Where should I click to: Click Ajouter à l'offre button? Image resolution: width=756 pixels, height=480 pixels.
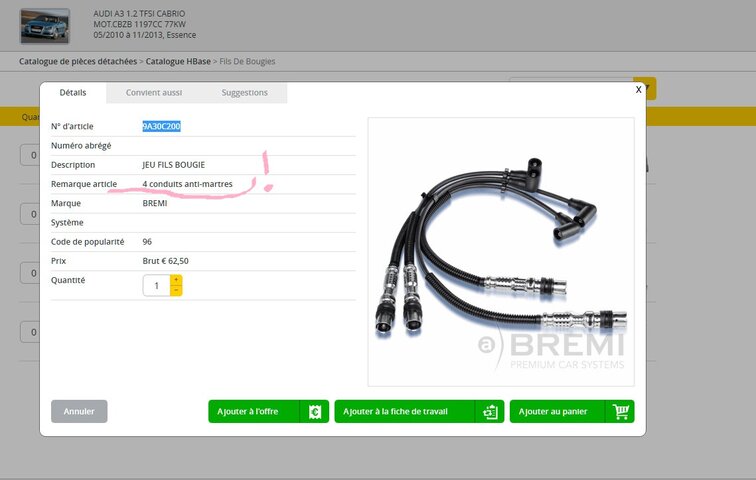pos(269,412)
